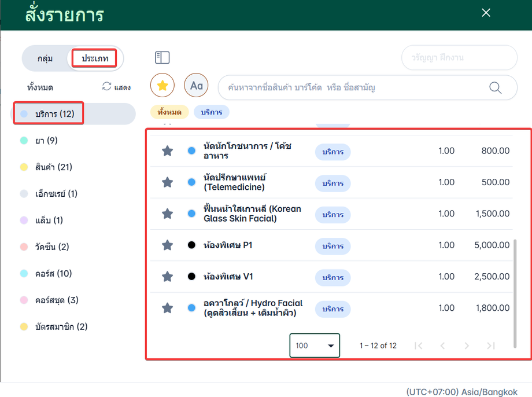This screenshot has width=532, height=397.
Task: Select the วัคซีน (2) category
Action: (x=52, y=247)
